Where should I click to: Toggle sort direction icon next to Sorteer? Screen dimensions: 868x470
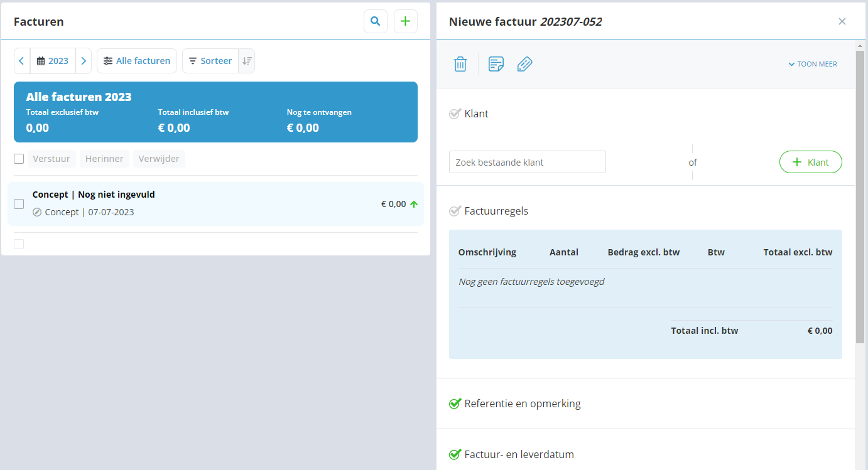coord(247,61)
